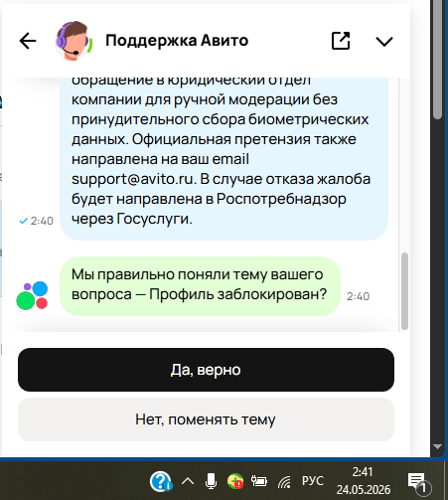Viewport: 448px width, 500px height.
Task: Open the chat in a new window
Action: coord(341,41)
